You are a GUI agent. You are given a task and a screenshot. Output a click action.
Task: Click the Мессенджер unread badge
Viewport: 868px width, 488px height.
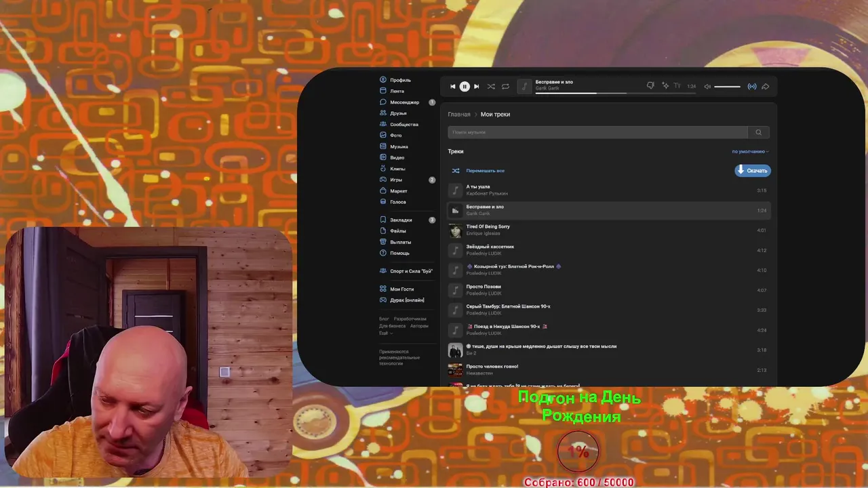coord(432,102)
